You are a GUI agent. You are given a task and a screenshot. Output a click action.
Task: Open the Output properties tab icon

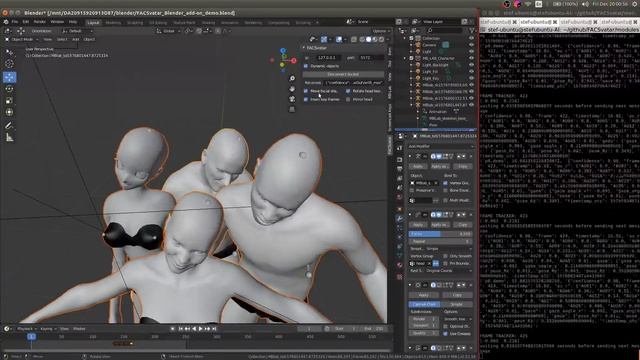[400, 169]
